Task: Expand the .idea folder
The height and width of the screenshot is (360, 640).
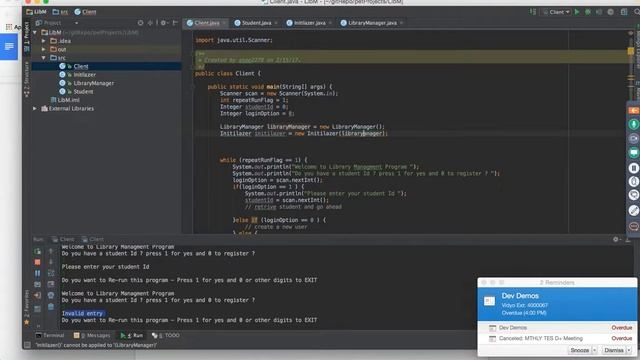Action: (x=44, y=41)
